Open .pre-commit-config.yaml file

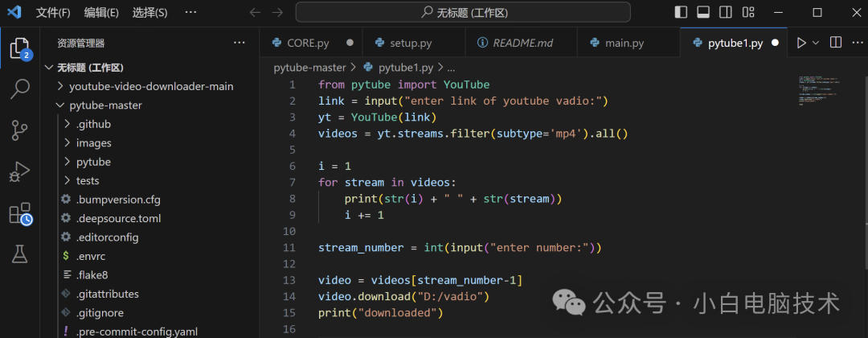[150, 332]
